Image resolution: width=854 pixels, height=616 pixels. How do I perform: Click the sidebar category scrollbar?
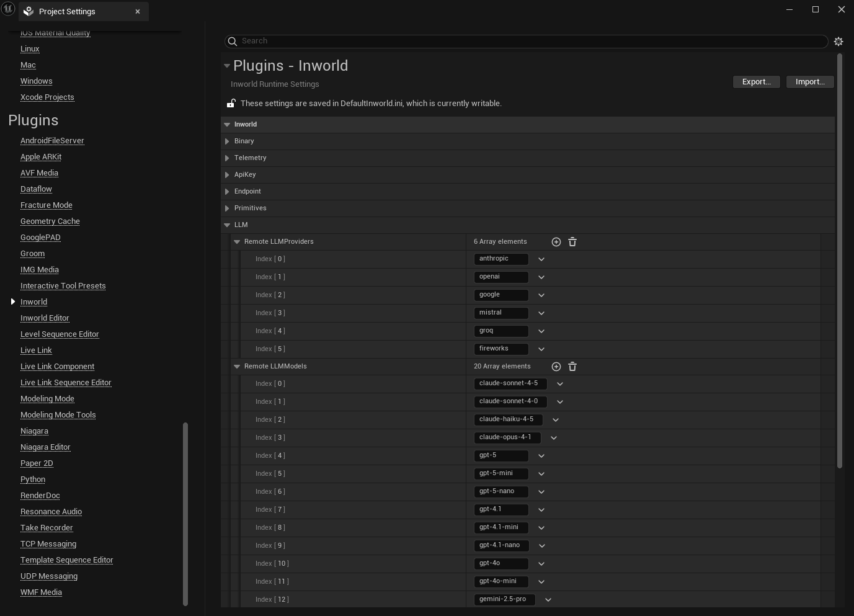[185, 514]
